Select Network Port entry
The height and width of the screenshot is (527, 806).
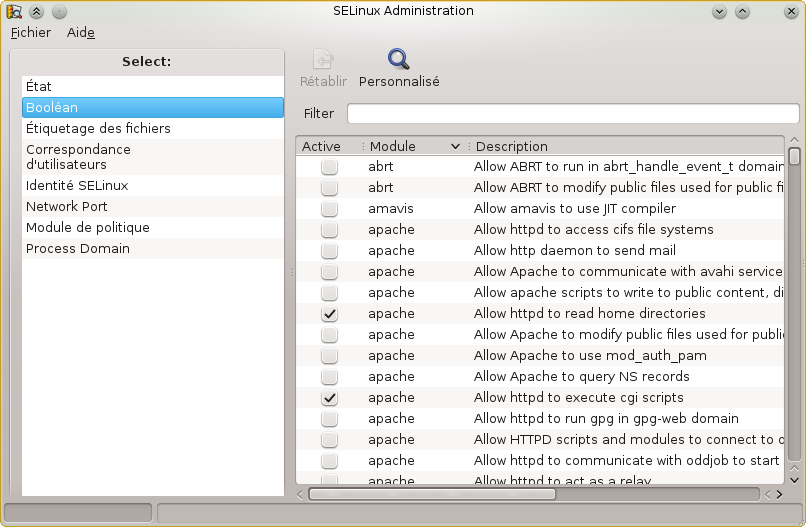(x=153, y=207)
